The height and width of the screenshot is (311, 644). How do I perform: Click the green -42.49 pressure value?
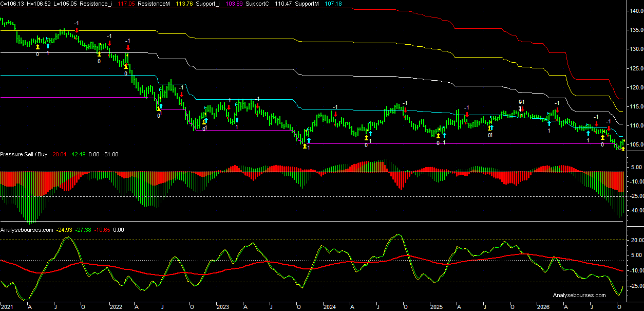click(x=78, y=154)
